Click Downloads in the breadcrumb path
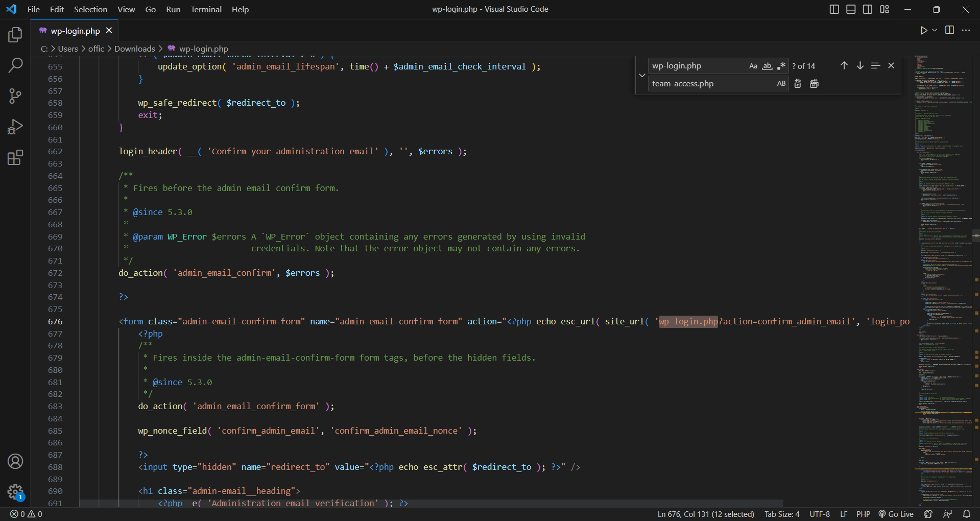980x521 pixels. [x=135, y=49]
